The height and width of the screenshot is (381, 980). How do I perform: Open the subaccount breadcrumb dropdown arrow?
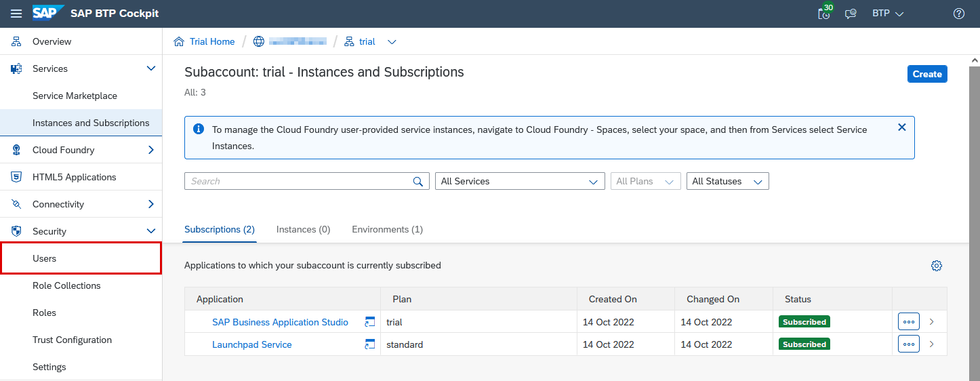click(x=392, y=42)
